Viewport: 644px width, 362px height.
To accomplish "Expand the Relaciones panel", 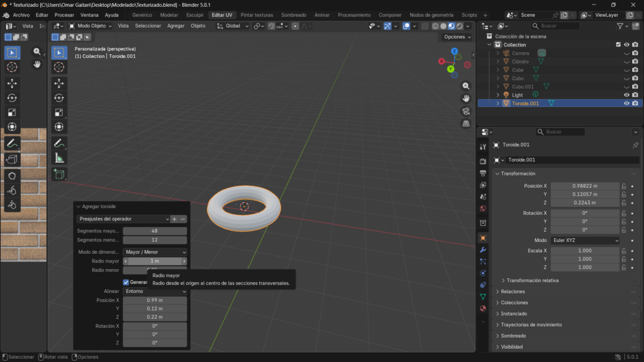I will 513,292.
